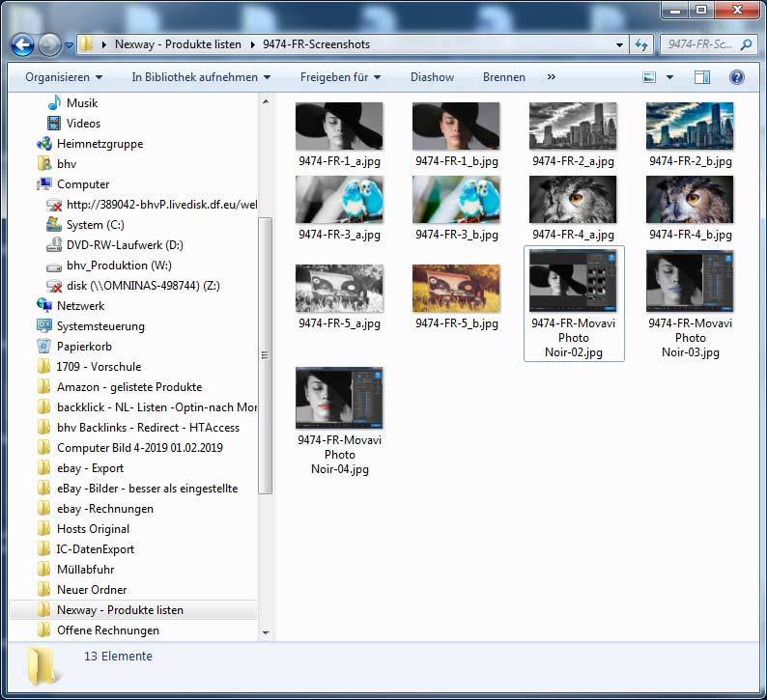Select Videos in navigation pane
Viewport: 767px width, 700px height.
click(83, 124)
